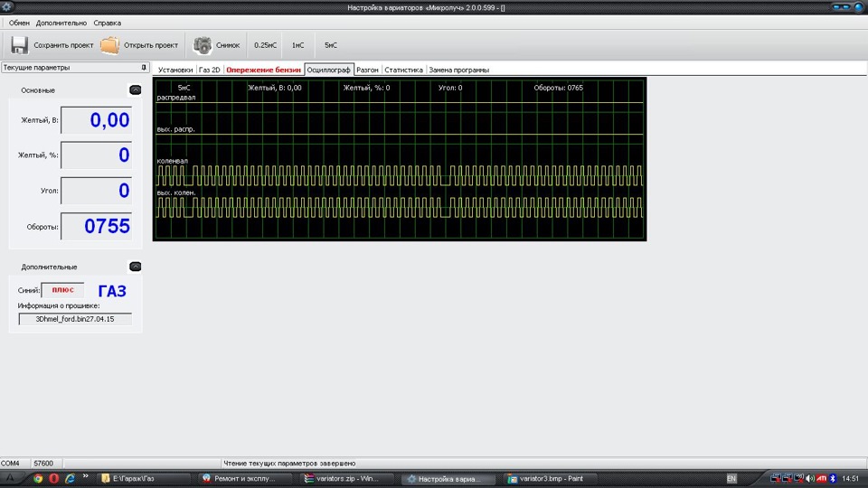Expand hidden quick launch icons chevron
The image size is (868, 488).
[x=85, y=476]
